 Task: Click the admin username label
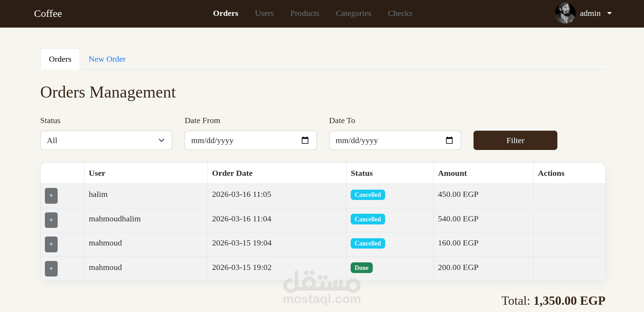tap(590, 13)
